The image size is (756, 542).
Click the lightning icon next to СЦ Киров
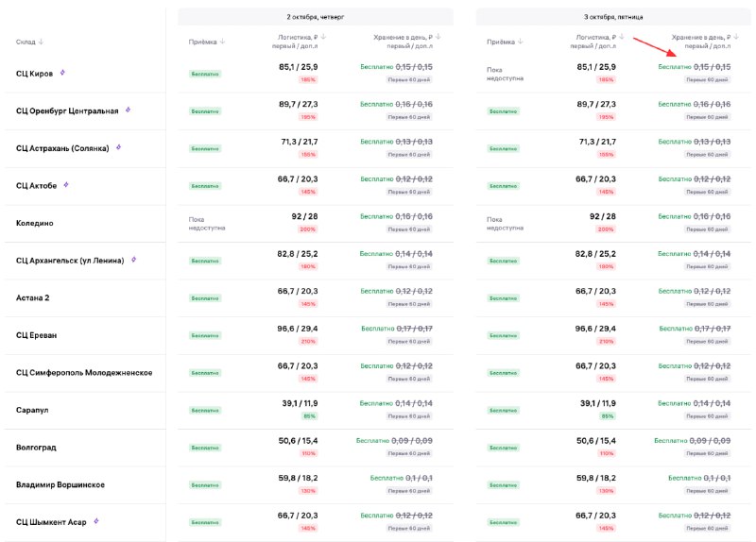[x=62, y=73]
